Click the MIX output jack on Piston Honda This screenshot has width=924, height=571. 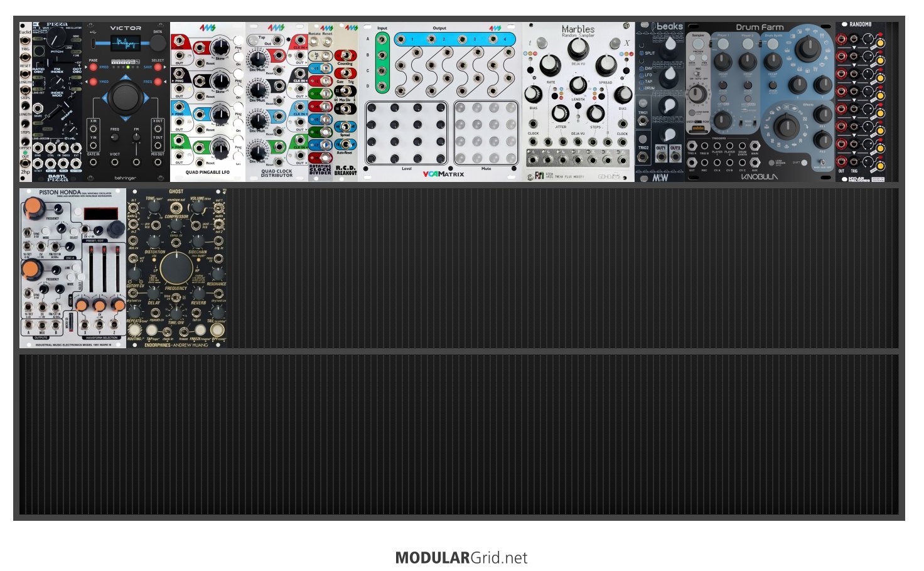[41, 325]
